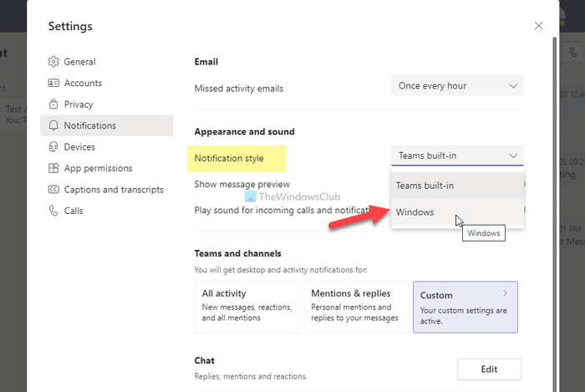Image resolution: width=585 pixels, height=392 pixels.
Task: Click Notification style label
Action: 229,158
